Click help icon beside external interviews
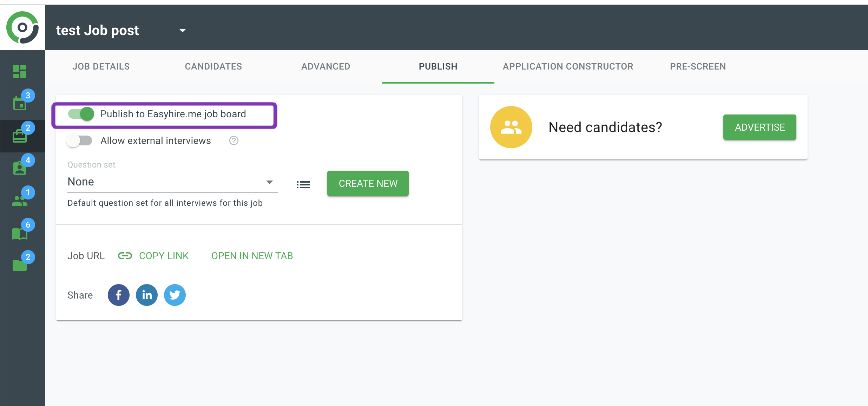Image resolution: width=868 pixels, height=406 pixels. (x=234, y=141)
